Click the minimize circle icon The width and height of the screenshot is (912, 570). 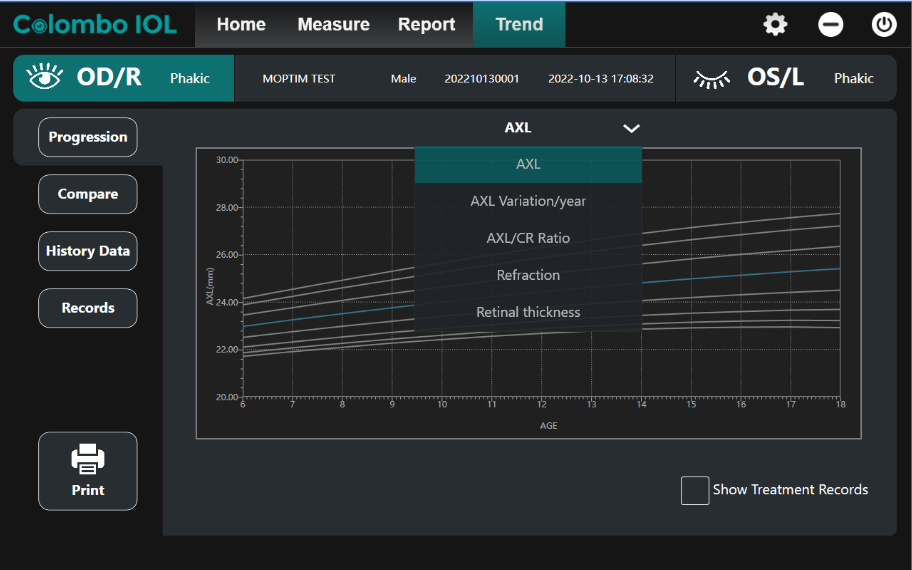831,25
